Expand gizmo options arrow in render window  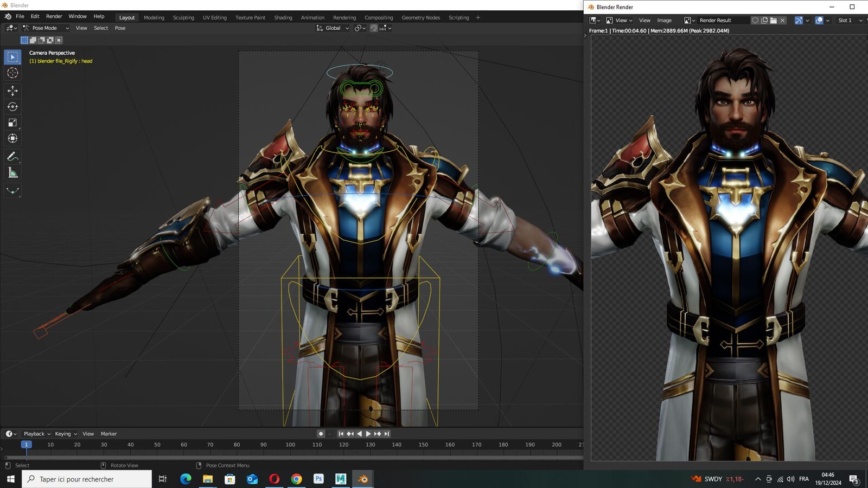[807, 20]
